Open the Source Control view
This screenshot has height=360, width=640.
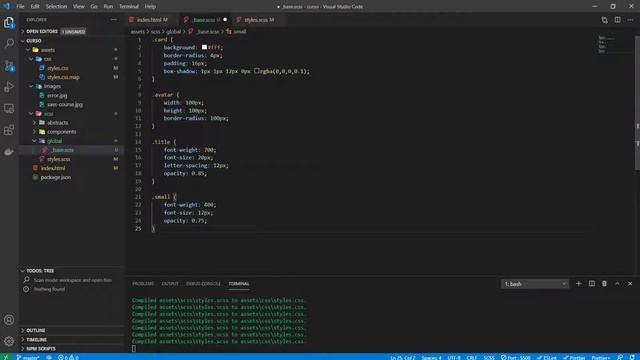[x=9, y=65]
